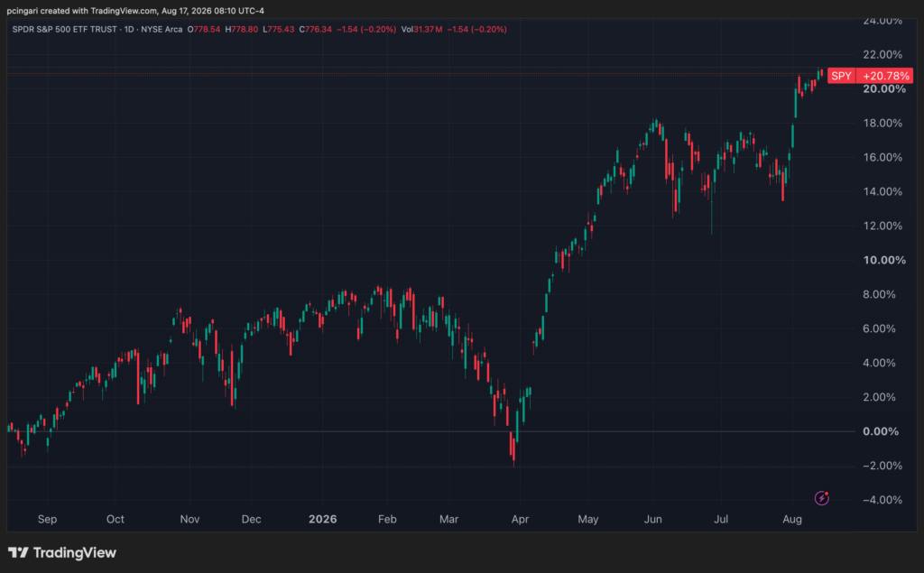Click the close value C776.34
The width and height of the screenshot is (924, 573).
pyautogui.click(x=315, y=29)
